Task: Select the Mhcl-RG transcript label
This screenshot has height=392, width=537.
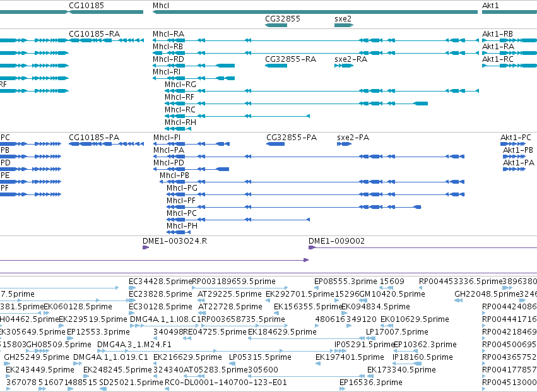Action: click(180, 85)
